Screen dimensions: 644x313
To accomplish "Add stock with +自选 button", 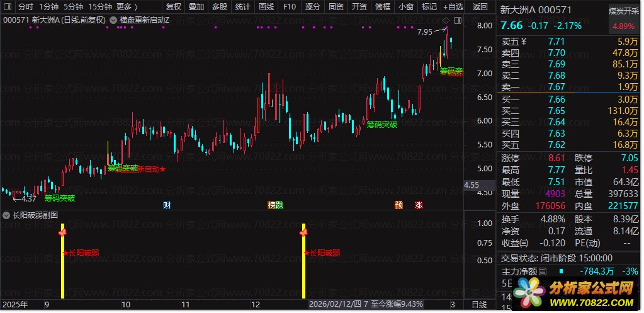I will pyautogui.click(x=453, y=7).
